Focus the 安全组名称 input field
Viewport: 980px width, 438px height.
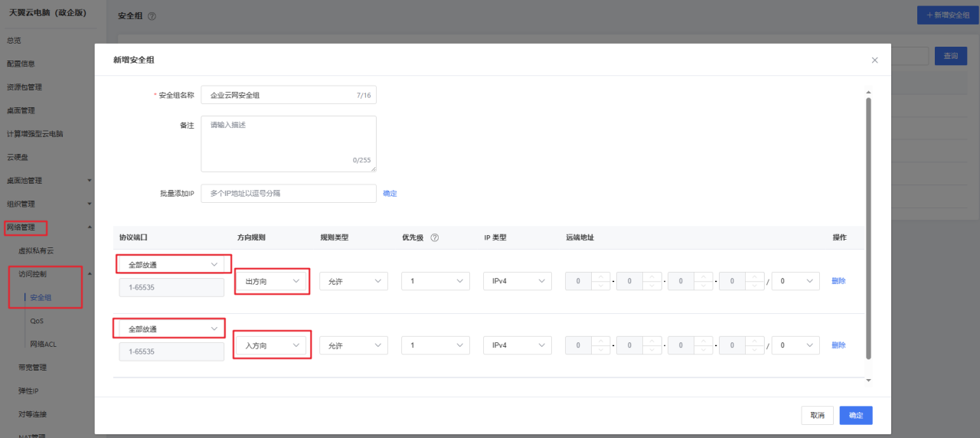click(x=289, y=95)
